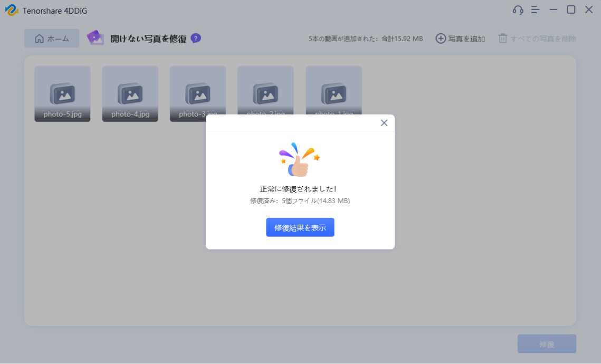601x364 pixels.
Task: Click the home icon on the ホーム button
Action: pyautogui.click(x=39, y=38)
